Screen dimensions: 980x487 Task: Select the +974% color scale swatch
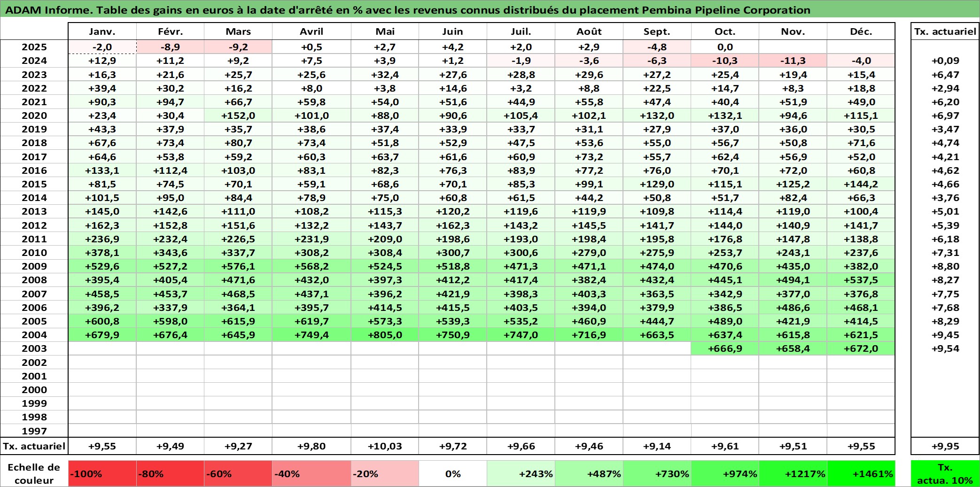click(725, 473)
